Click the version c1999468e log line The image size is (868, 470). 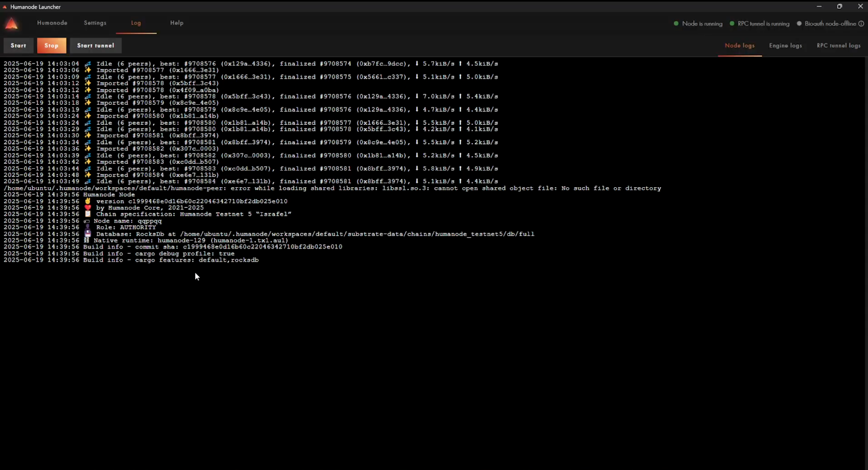point(145,201)
